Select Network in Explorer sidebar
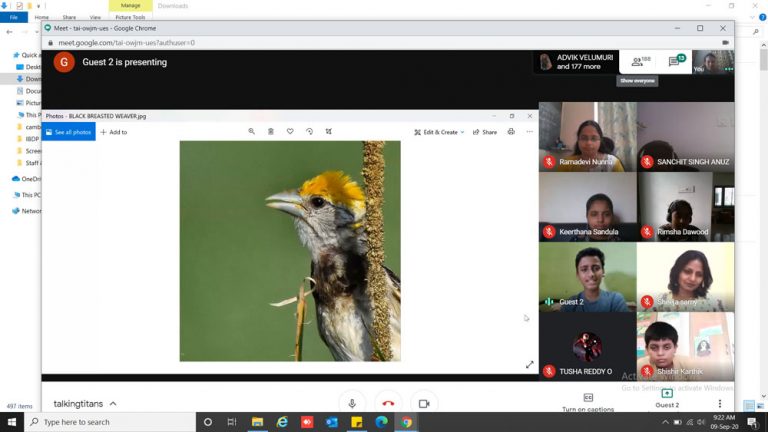768x432 pixels. (27, 211)
